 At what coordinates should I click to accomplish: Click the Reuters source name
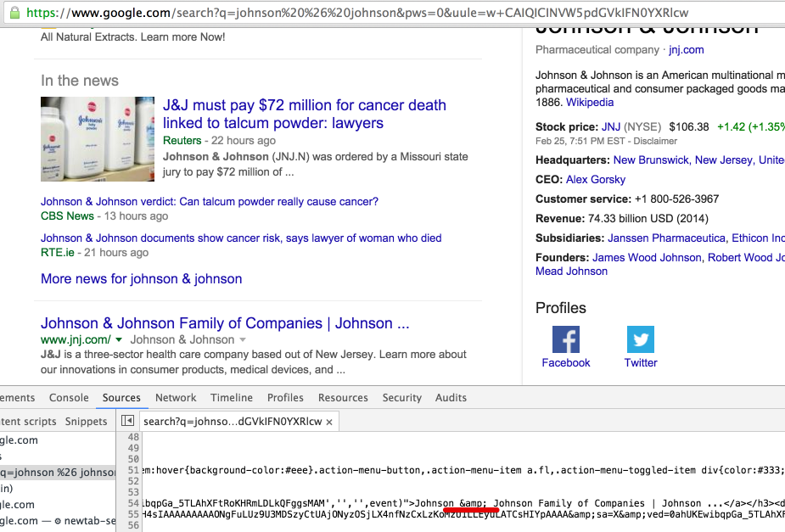point(182,141)
